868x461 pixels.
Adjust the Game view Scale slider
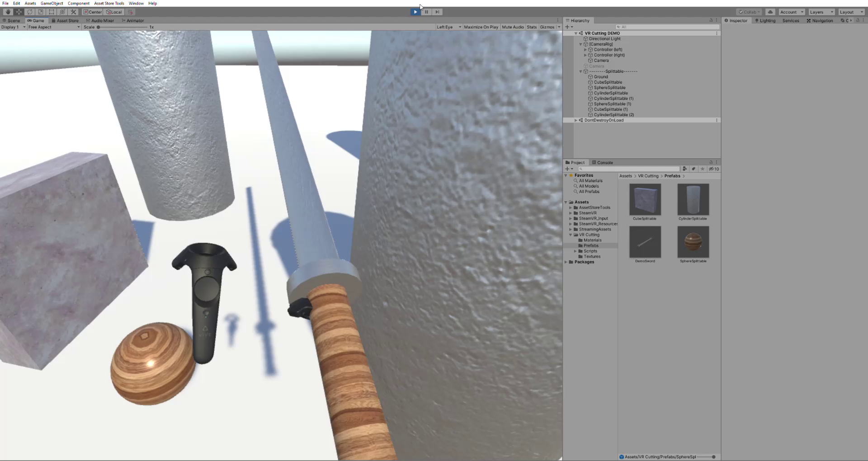point(122,27)
